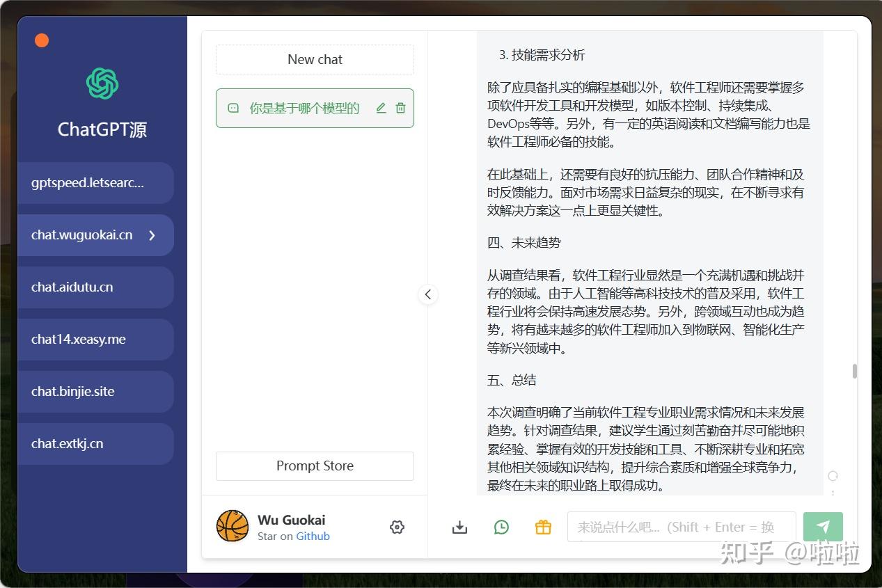This screenshot has height=588, width=882.
Task: Select the chat.aidutu.cn sidebar entry
Action: pos(95,287)
